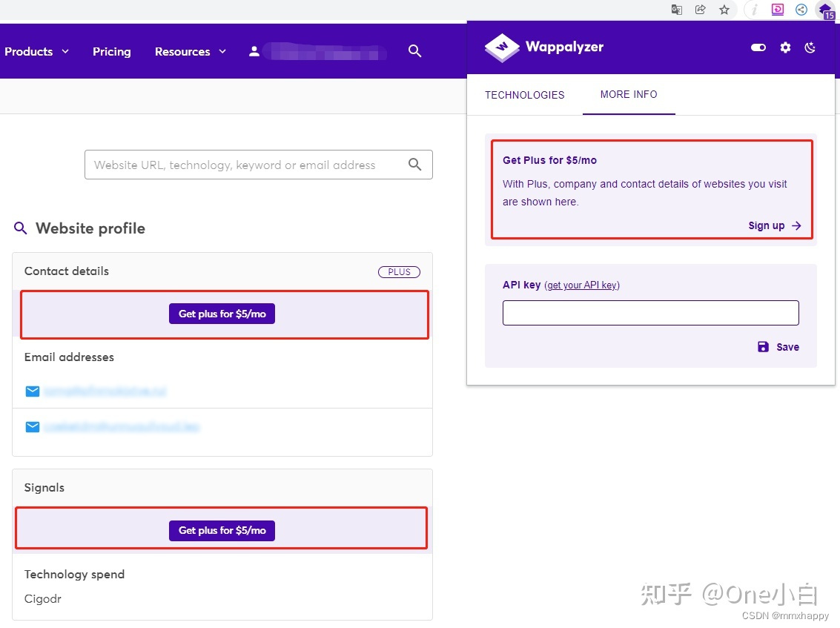Select the MORE INFO tab
840x628 pixels.
click(x=629, y=95)
